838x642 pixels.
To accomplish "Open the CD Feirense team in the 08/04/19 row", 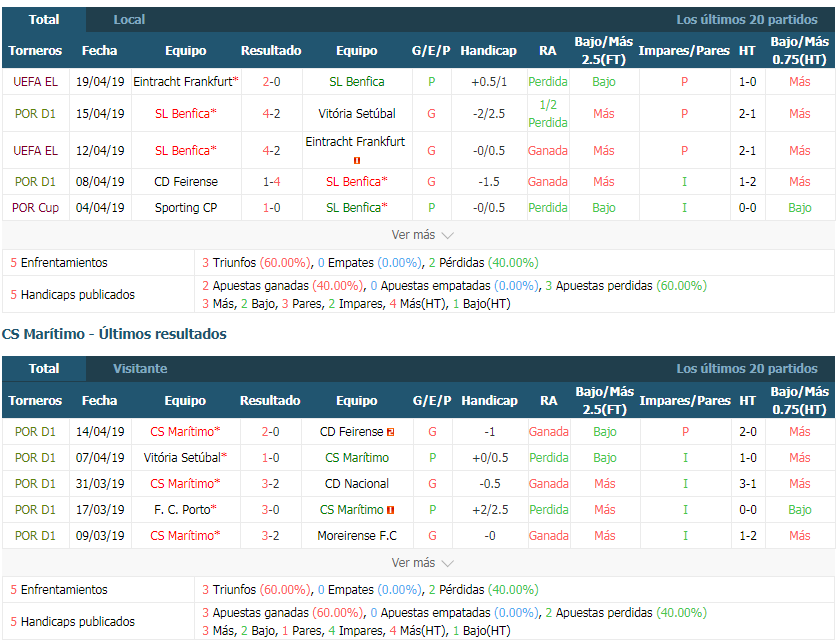I will click(186, 182).
